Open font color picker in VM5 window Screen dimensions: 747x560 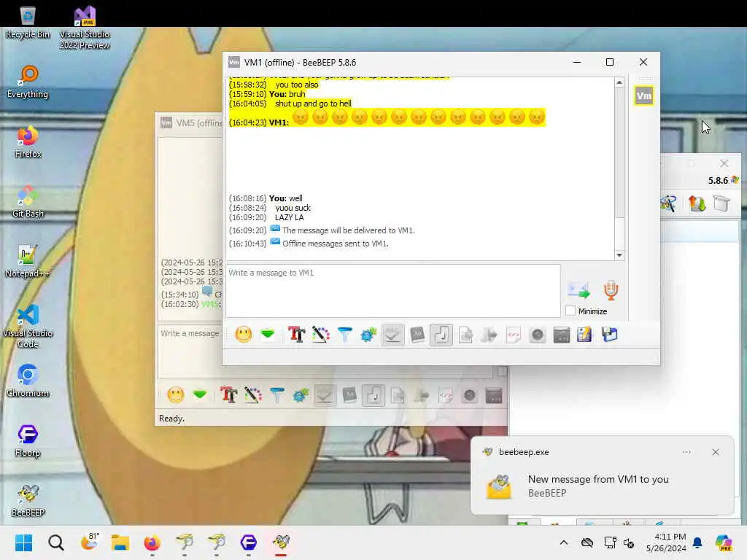[253, 394]
